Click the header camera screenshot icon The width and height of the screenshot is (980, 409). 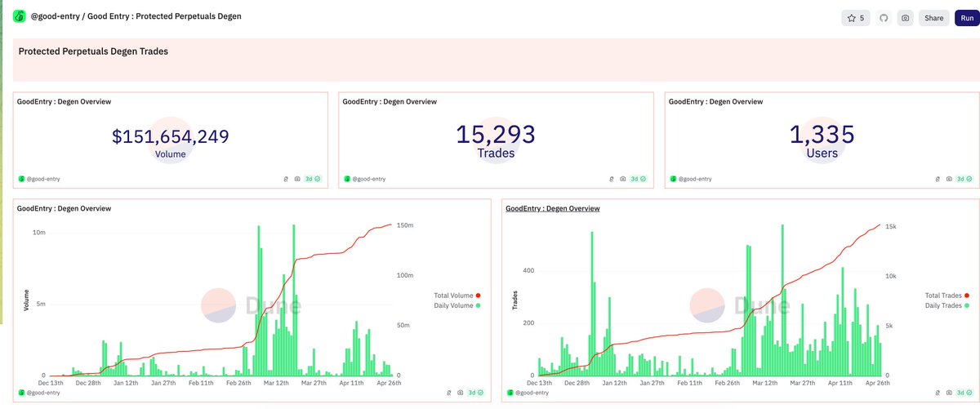tap(905, 18)
